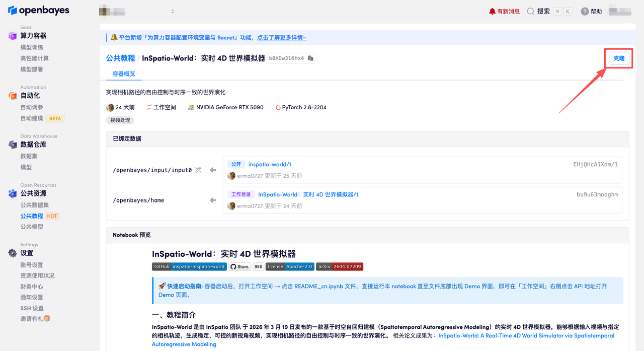Click the announcement bell icon in banner

(x=114, y=37)
